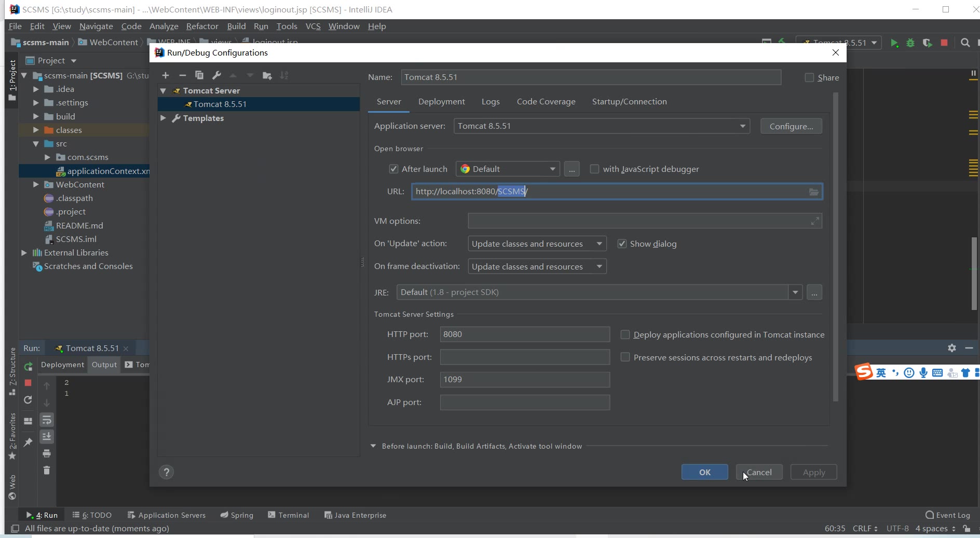The height and width of the screenshot is (538, 980).
Task: Click JRE ellipsis browse button
Action: click(814, 292)
